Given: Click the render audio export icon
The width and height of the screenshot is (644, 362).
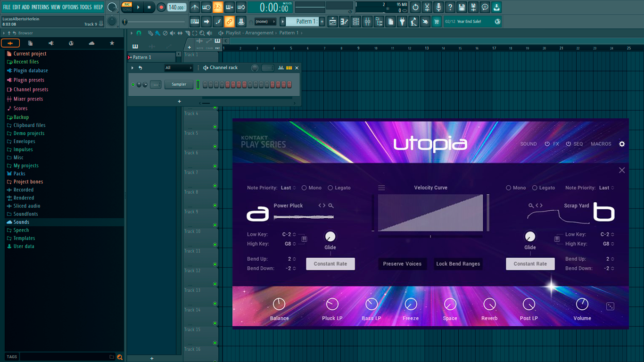Looking at the screenshot, I should [473, 7].
